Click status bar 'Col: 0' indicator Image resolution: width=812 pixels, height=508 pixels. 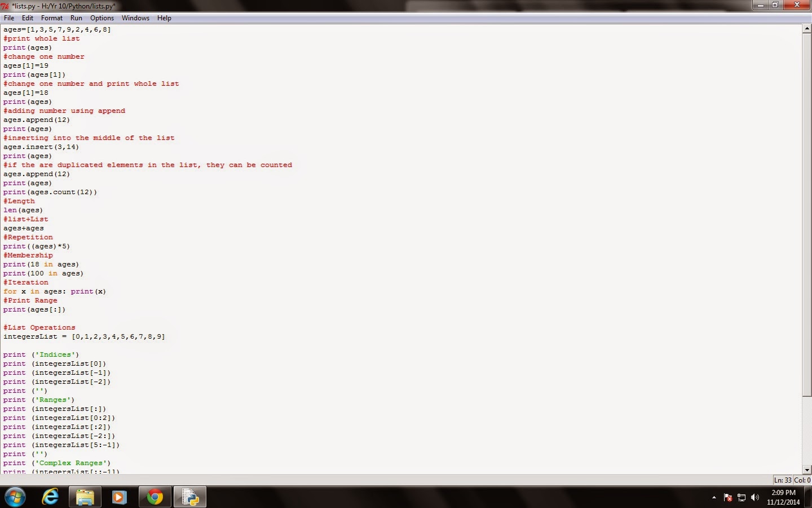tap(802, 480)
